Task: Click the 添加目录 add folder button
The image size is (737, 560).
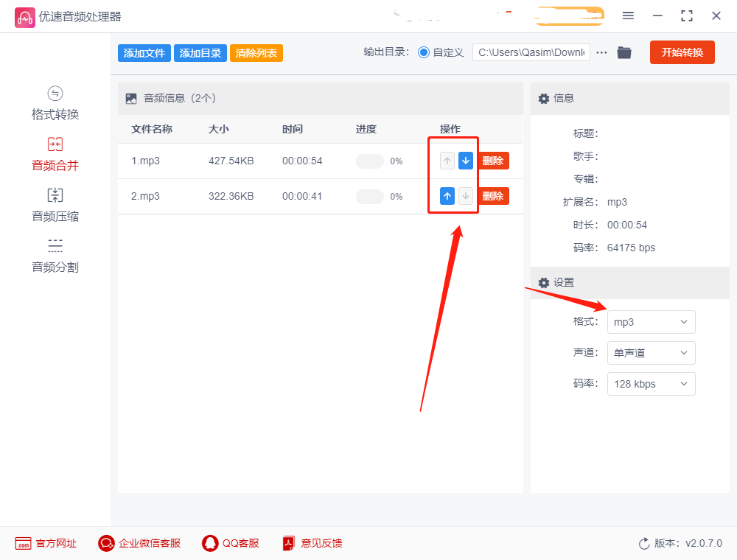Action: point(200,53)
